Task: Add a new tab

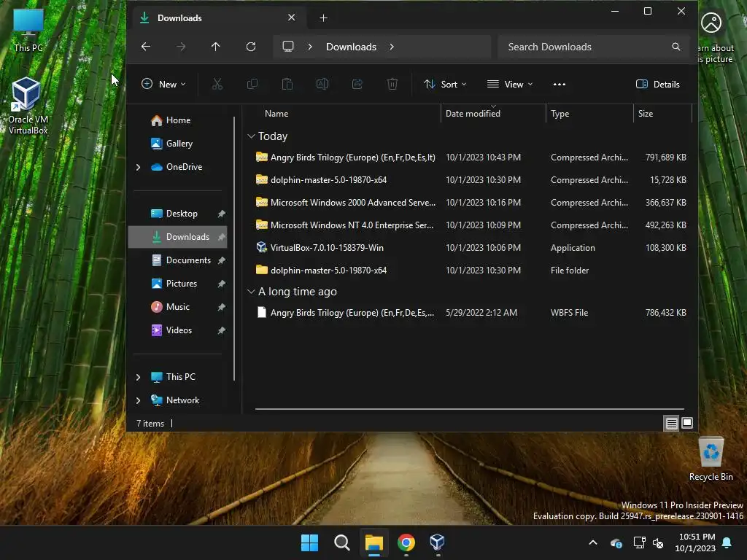Action: point(323,18)
